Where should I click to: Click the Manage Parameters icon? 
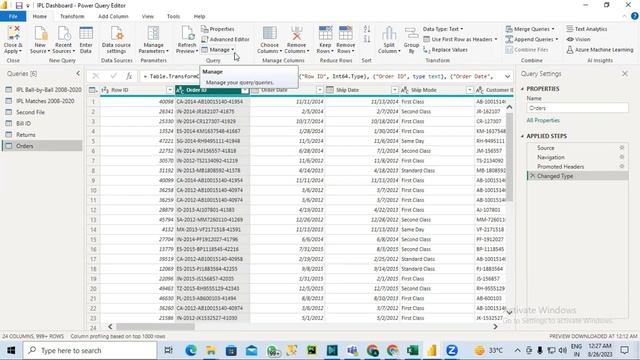click(x=153, y=33)
